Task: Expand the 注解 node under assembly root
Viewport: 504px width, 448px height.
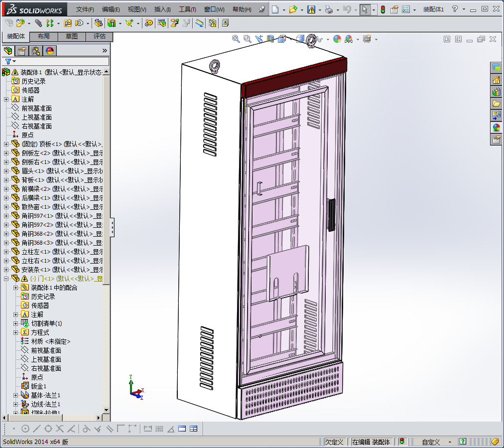Action: (x=6, y=99)
